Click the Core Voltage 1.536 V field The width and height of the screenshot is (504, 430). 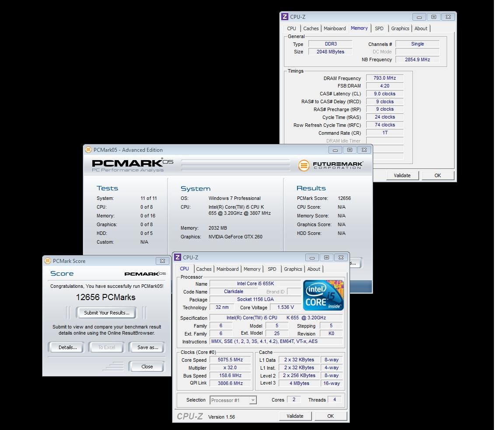click(x=285, y=307)
